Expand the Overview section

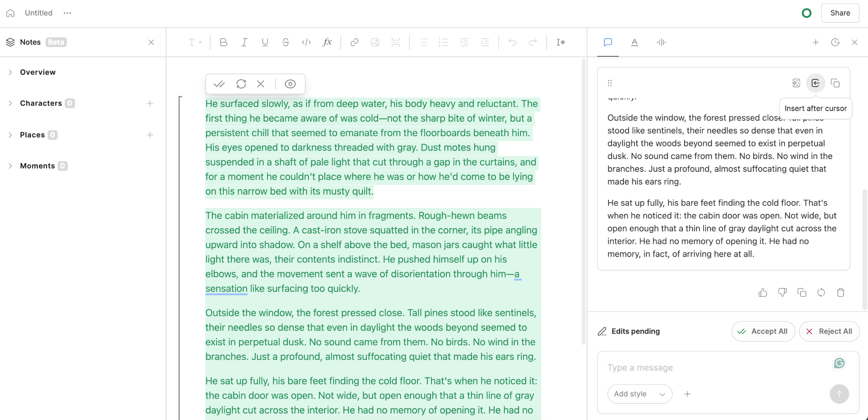click(10, 73)
